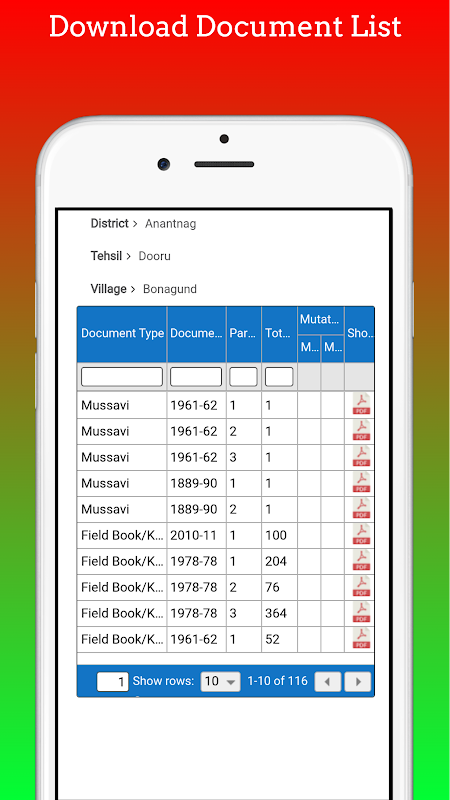Sort by the Par... column header

point(244,334)
